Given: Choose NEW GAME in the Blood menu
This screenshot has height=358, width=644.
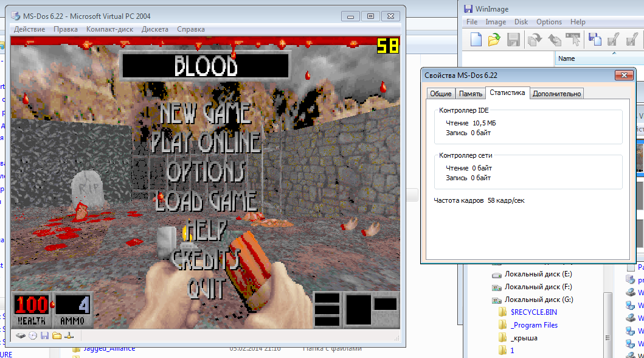Looking at the screenshot, I should [x=205, y=113].
